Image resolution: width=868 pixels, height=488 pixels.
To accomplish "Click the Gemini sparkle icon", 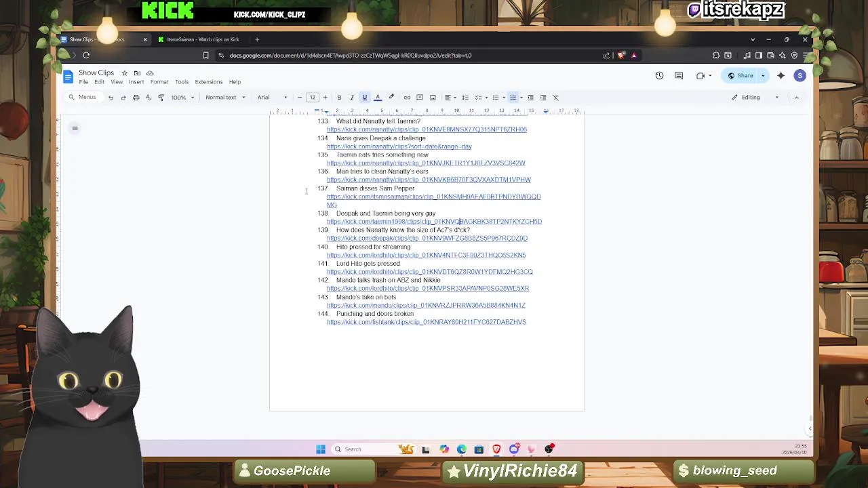I will tap(781, 76).
